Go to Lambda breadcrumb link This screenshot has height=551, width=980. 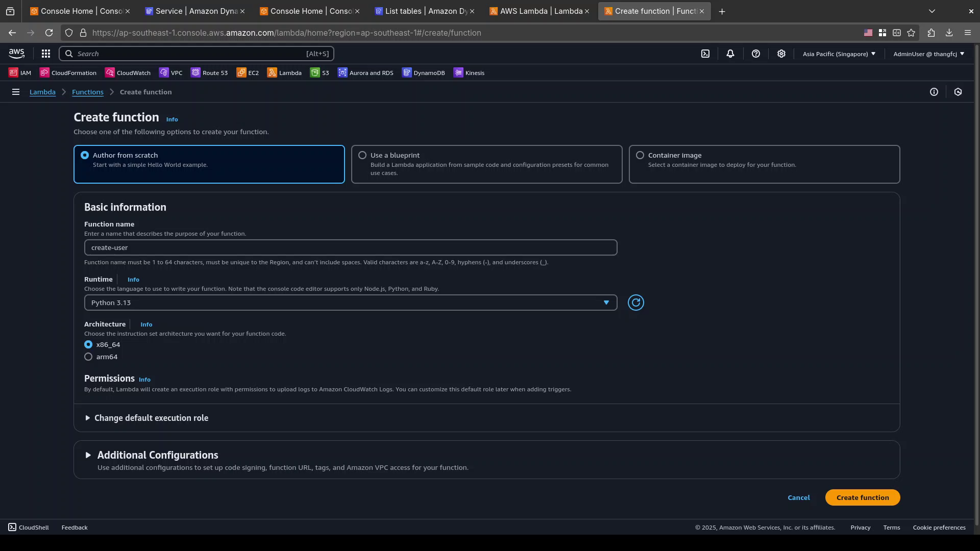coord(42,92)
